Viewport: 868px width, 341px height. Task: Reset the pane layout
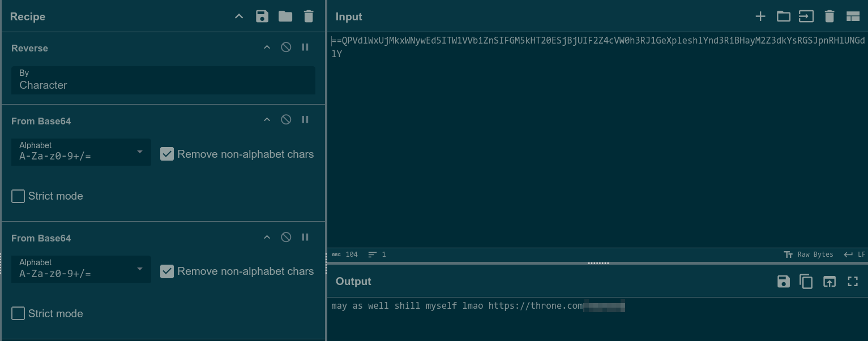pyautogui.click(x=853, y=16)
